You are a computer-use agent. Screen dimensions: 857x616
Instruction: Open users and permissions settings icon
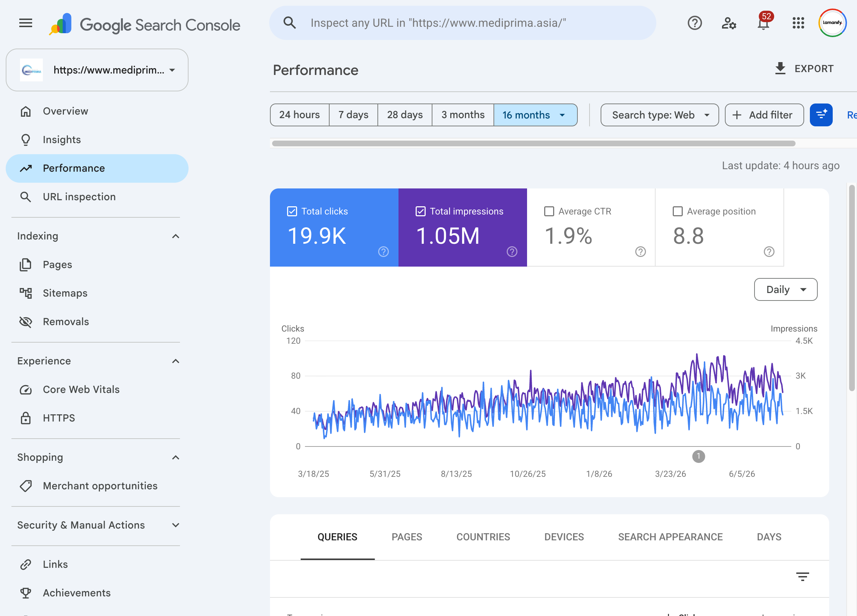[x=729, y=24]
